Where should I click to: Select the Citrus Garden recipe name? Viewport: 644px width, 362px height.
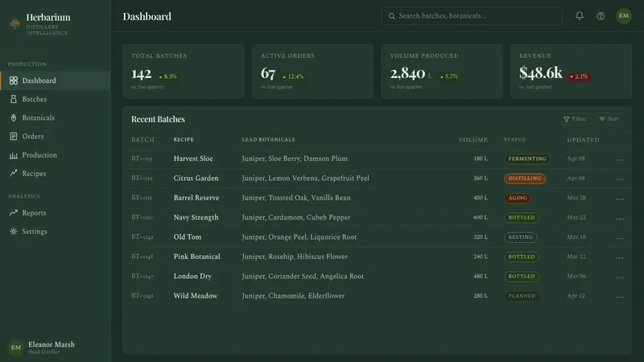pyautogui.click(x=196, y=178)
